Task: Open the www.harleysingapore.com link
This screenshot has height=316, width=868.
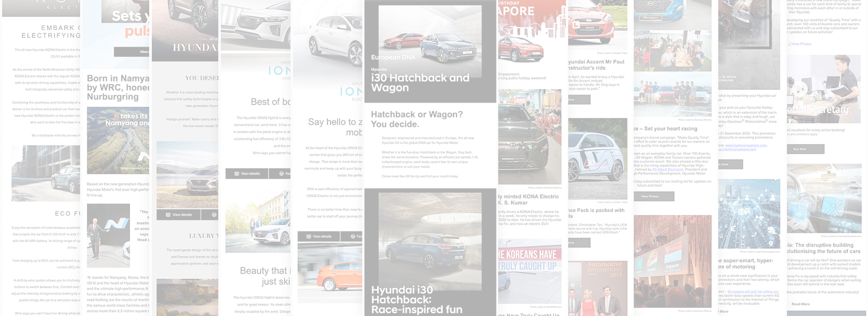Action: pos(746,145)
